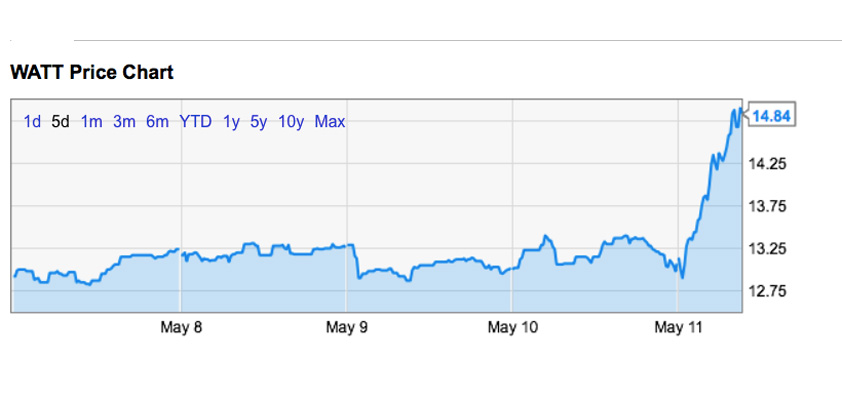This screenshot has height=399, width=842.
Task: Select the 6m time range
Action: (x=157, y=122)
